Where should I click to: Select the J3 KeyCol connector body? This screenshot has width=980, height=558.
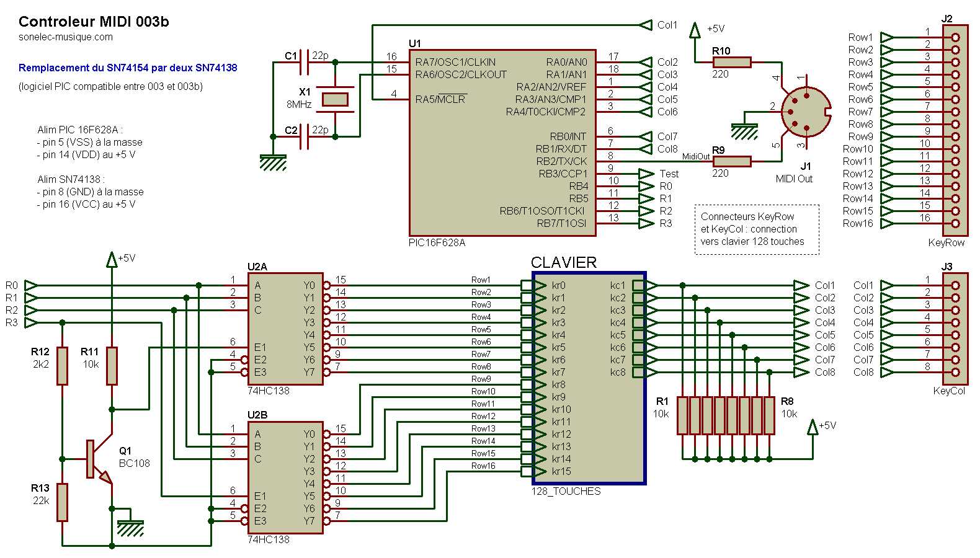click(x=955, y=329)
